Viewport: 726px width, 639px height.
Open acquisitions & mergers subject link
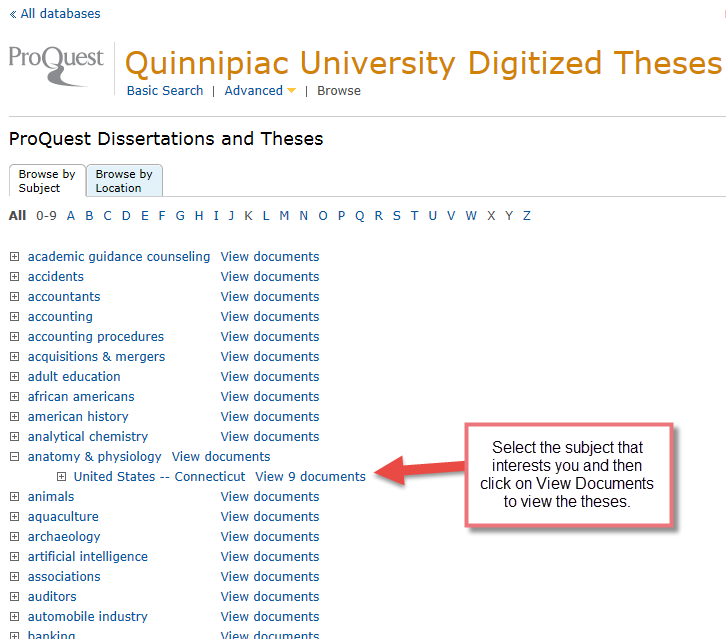(96, 357)
